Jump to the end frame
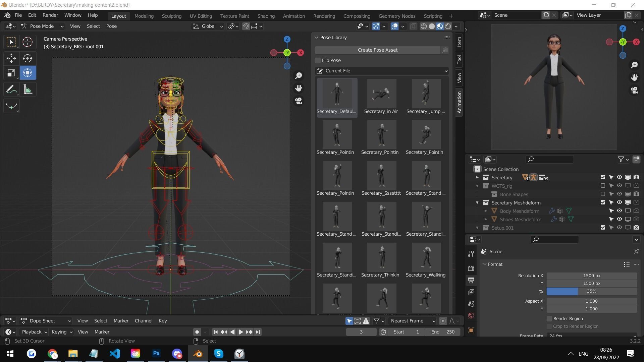The width and height of the screenshot is (644, 362). click(x=258, y=332)
